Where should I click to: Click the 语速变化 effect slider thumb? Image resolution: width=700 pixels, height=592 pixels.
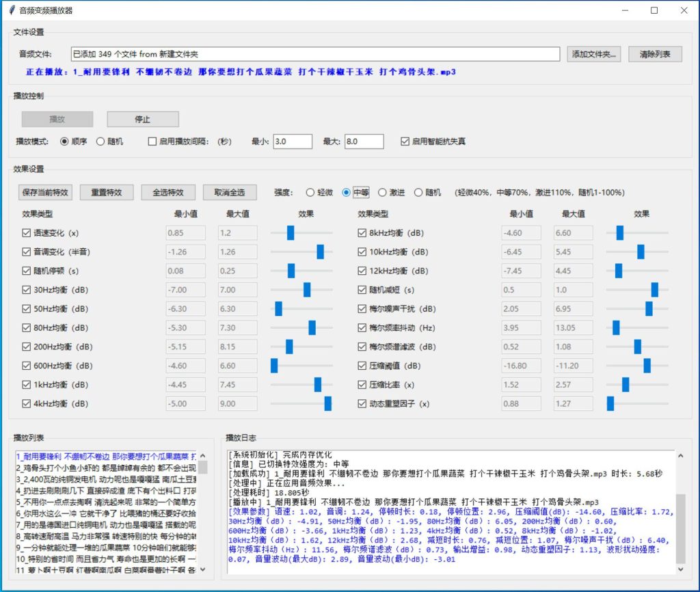click(x=291, y=232)
